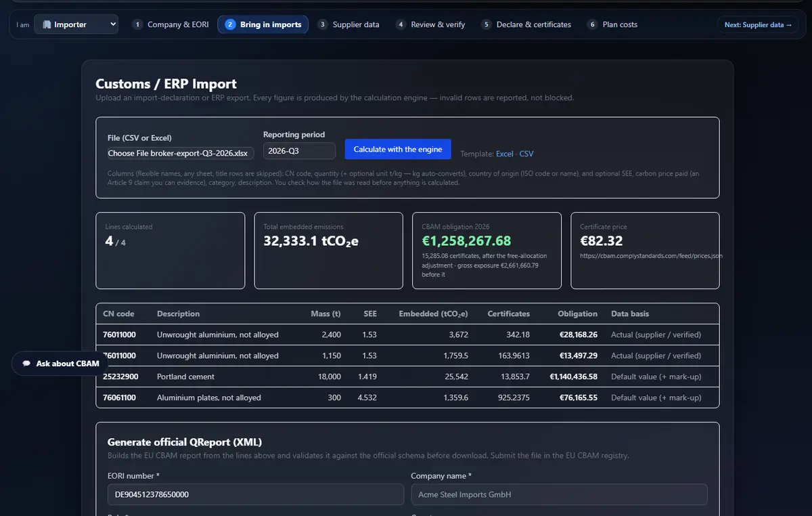Click the prices.json feed URL
This screenshot has width=812, height=516.
652,257
